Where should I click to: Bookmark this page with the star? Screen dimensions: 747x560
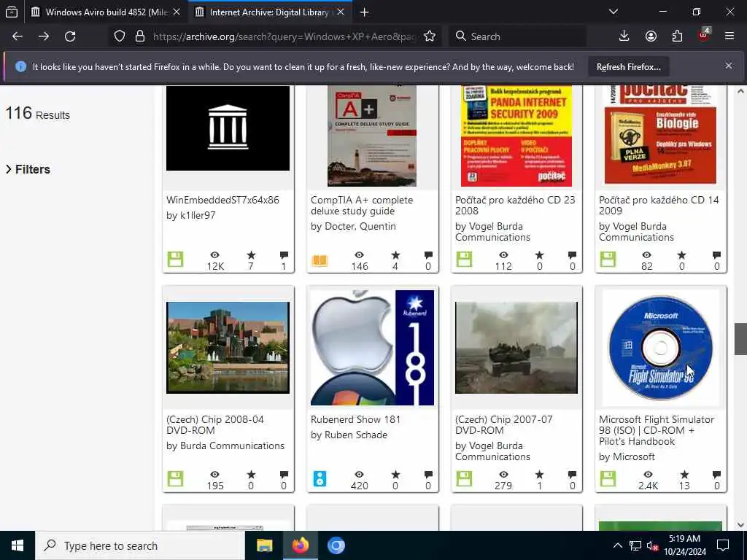430,36
